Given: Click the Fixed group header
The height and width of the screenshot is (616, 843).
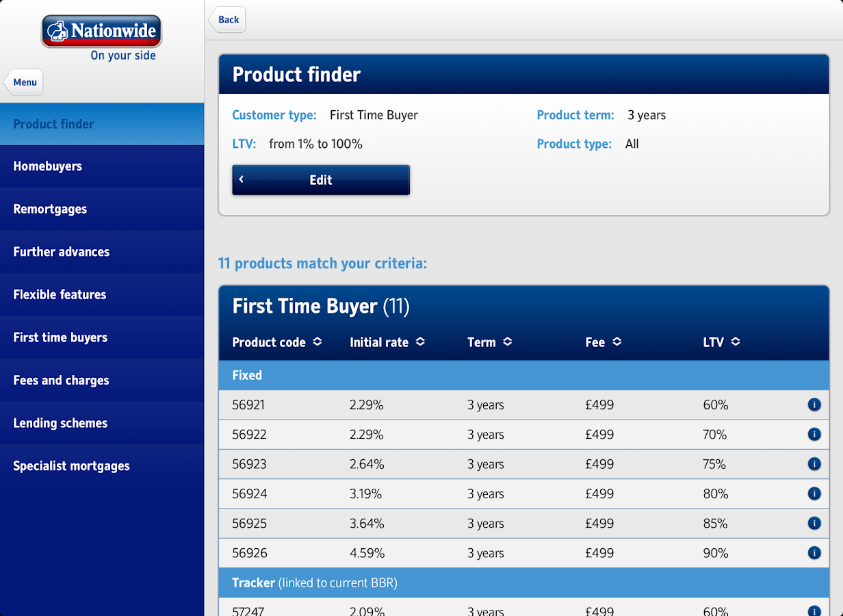Looking at the screenshot, I should [524, 375].
